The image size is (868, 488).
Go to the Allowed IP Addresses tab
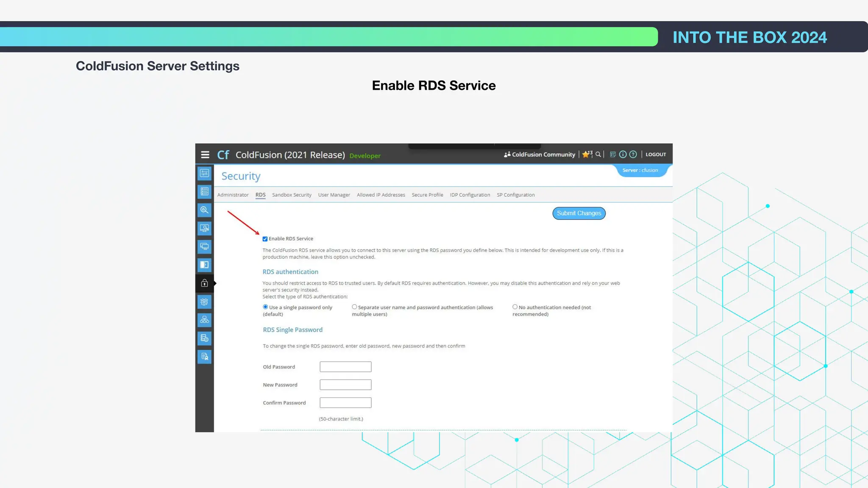[x=381, y=195]
